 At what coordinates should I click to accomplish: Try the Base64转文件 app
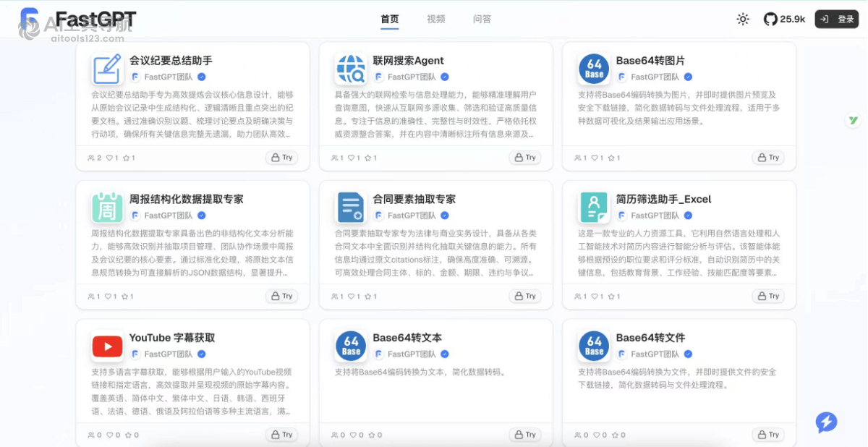click(x=769, y=435)
